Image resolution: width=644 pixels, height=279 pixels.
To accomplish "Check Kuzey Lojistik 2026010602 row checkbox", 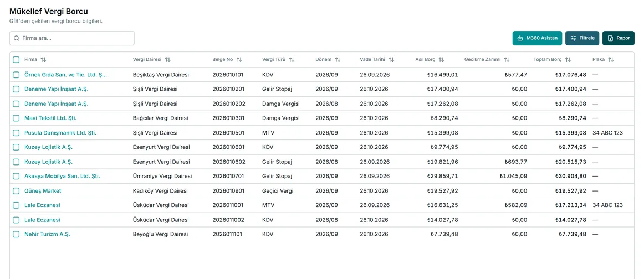I will (x=16, y=162).
